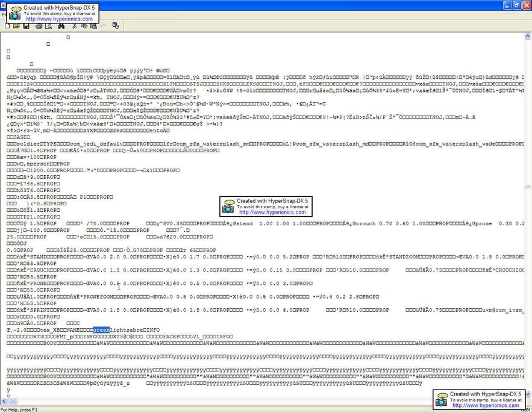Click the text "com_jedi_default"

click(96, 144)
